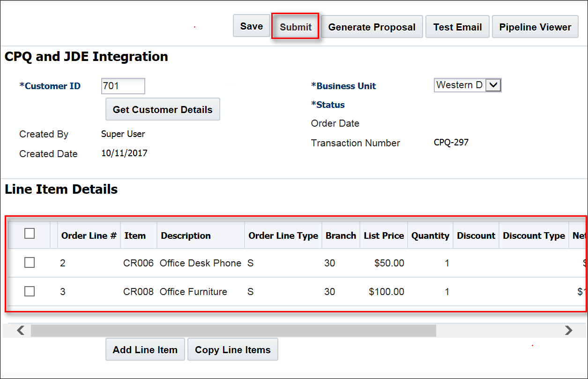Click Get Customer Details button
This screenshot has height=379, width=588.
point(163,109)
